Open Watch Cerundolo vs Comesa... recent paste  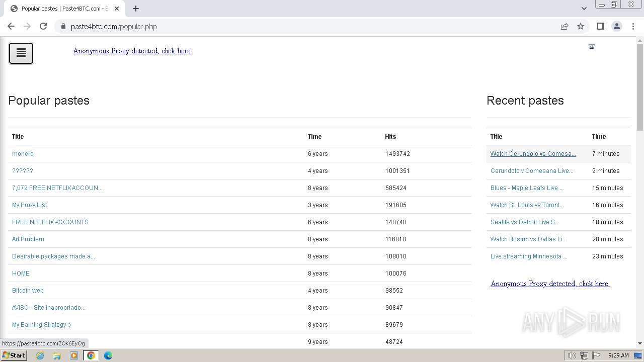(x=533, y=154)
